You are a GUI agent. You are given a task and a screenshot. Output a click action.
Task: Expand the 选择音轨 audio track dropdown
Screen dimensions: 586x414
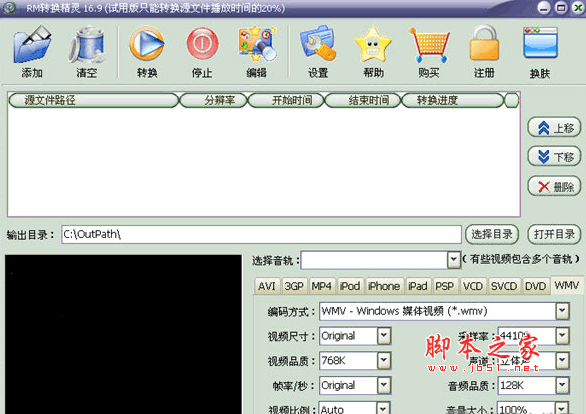pos(453,260)
